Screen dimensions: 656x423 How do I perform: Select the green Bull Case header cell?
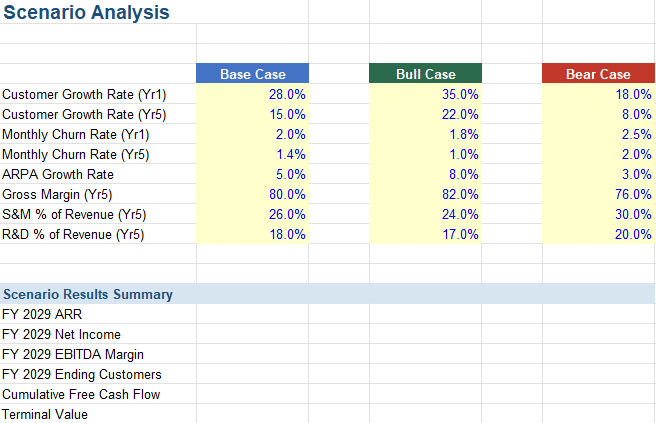pos(425,74)
